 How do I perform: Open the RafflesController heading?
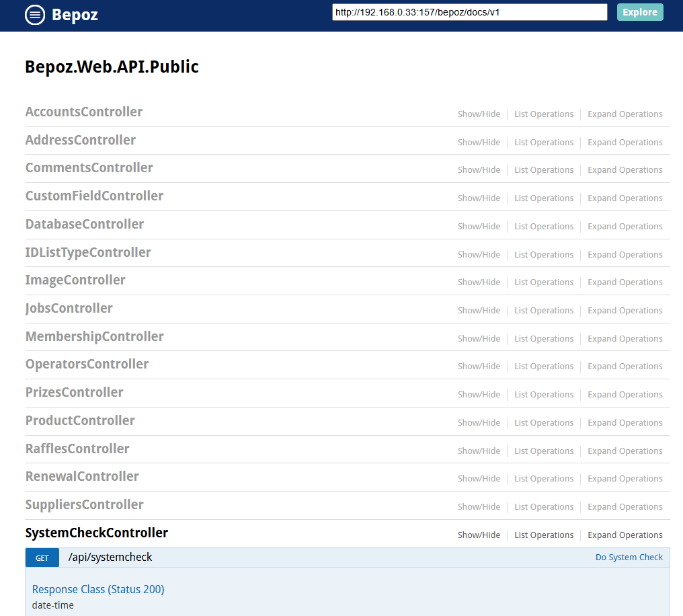(77, 449)
